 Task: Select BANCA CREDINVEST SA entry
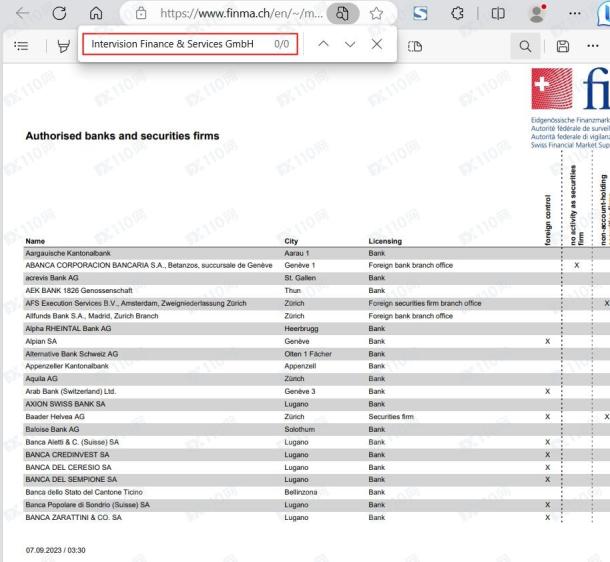click(x=67, y=455)
